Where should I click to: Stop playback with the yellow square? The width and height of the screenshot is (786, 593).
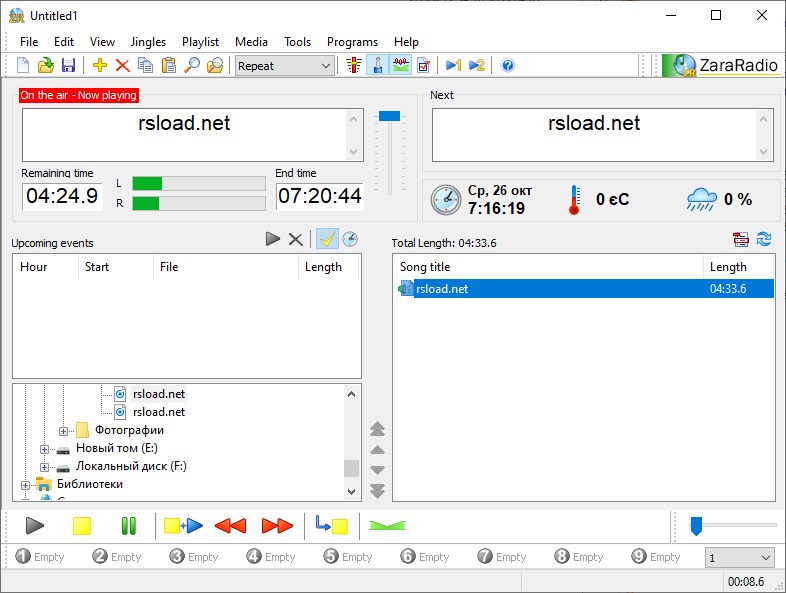click(x=82, y=526)
